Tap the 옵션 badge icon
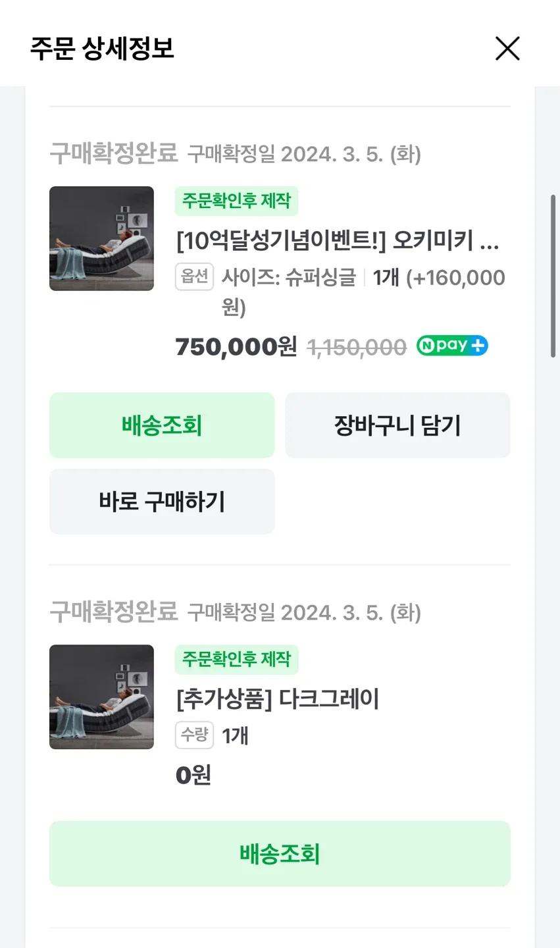This screenshot has height=948, width=560. click(x=194, y=276)
